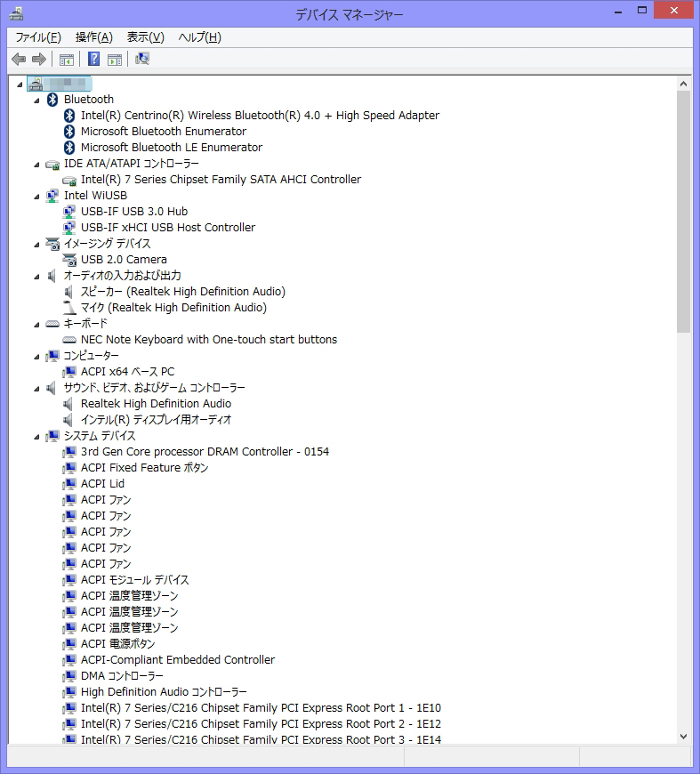
Task: Click the scrollbar up arrow
Action: pos(683,84)
